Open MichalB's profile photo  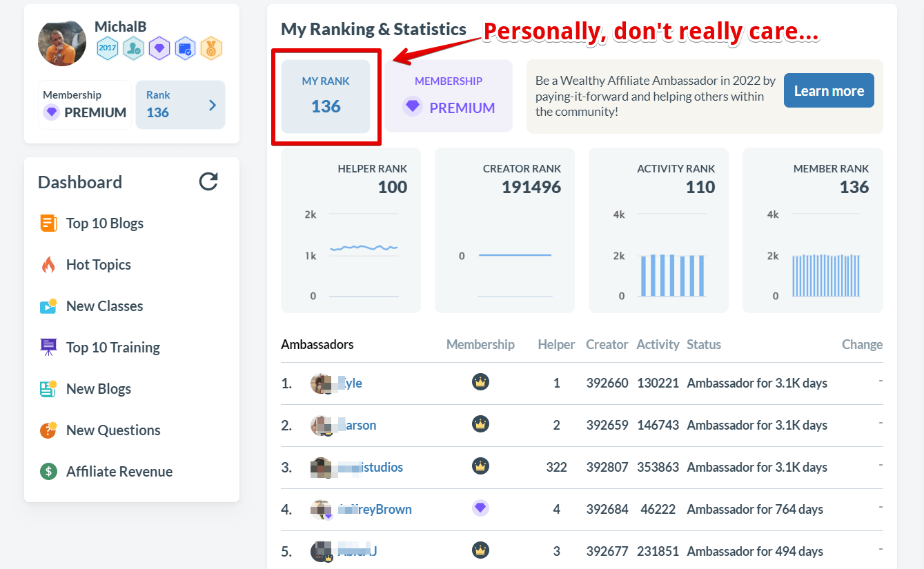point(62,43)
